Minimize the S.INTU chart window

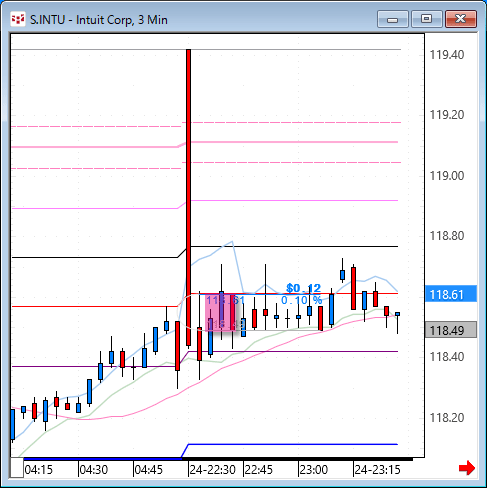(x=393, y=19)
